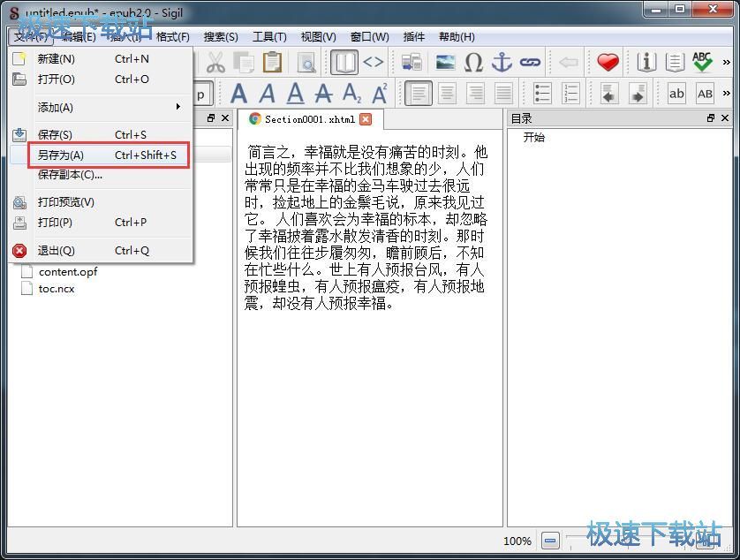
Task: Insert numbered list icon
Action: point(570,93)
